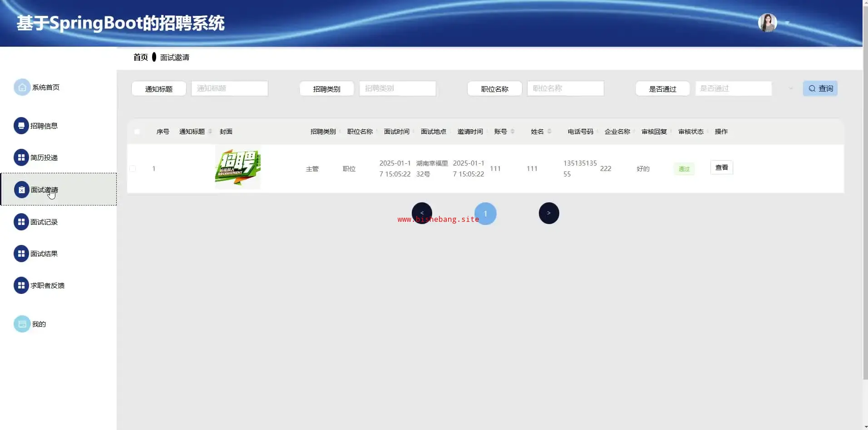Click the 主管 category cell
868x430 pixels.
pos(312,169)
